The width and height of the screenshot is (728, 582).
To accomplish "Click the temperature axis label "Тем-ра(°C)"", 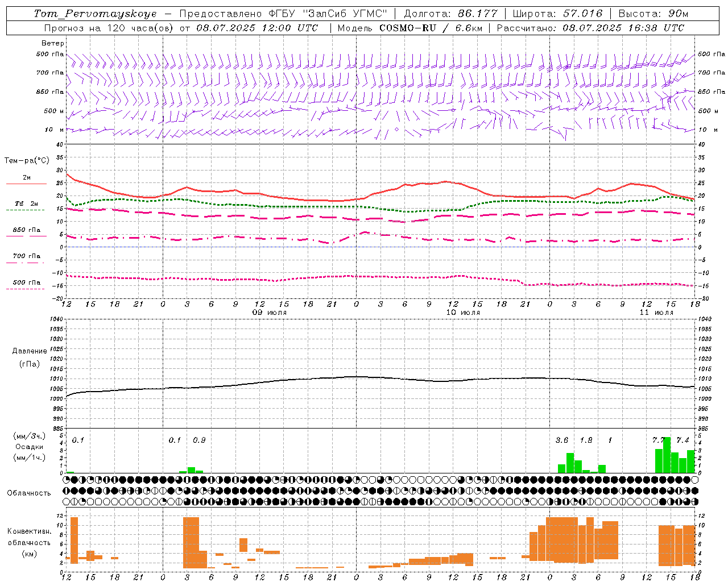I will tap(27, 161).
